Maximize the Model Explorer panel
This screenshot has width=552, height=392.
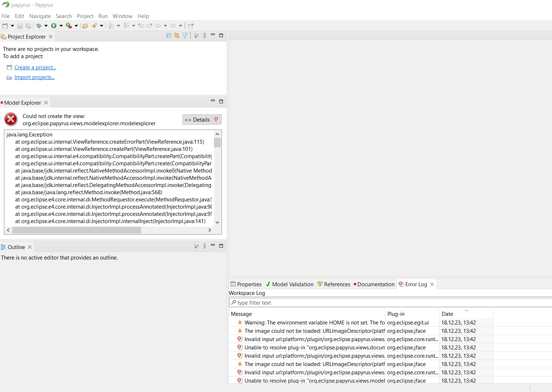click(221, 101)
